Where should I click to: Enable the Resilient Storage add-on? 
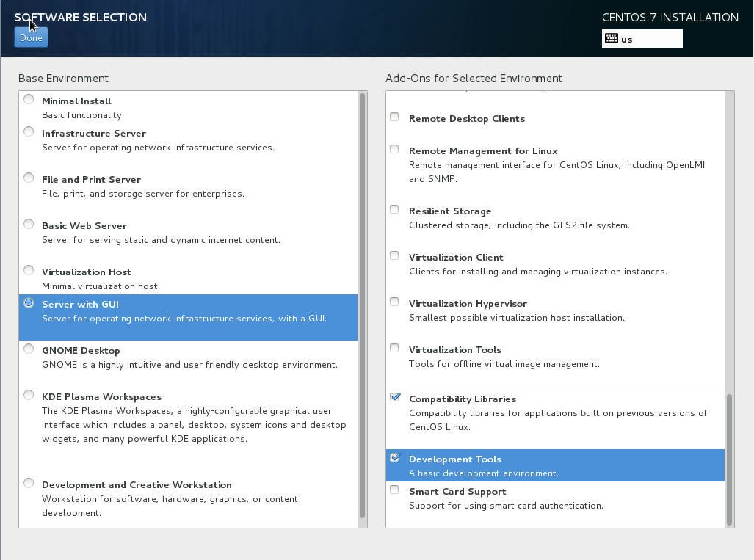tap(395, 210)
